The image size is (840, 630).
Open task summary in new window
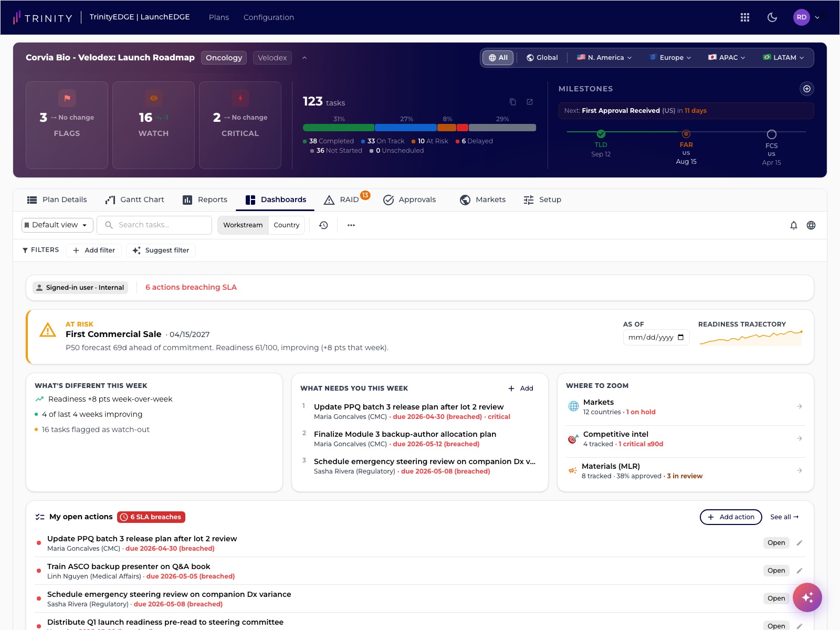[x=530, y=102]
